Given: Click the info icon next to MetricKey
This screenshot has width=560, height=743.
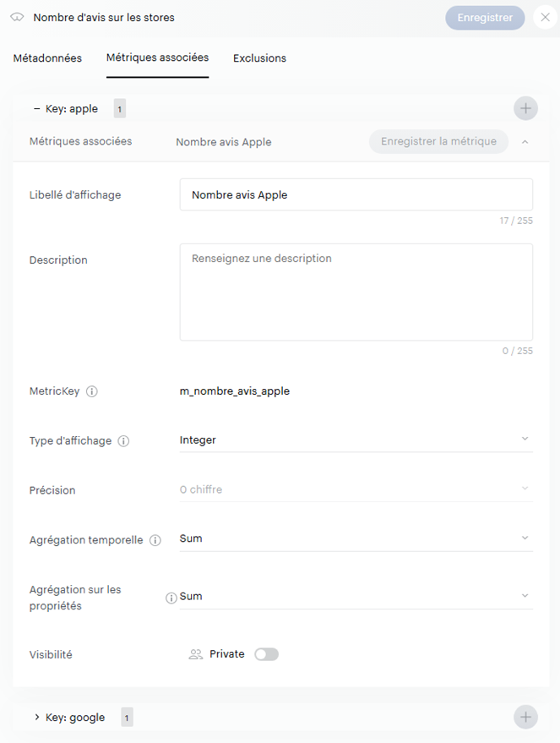Looking at the screenshot, I should click(93, 391).
